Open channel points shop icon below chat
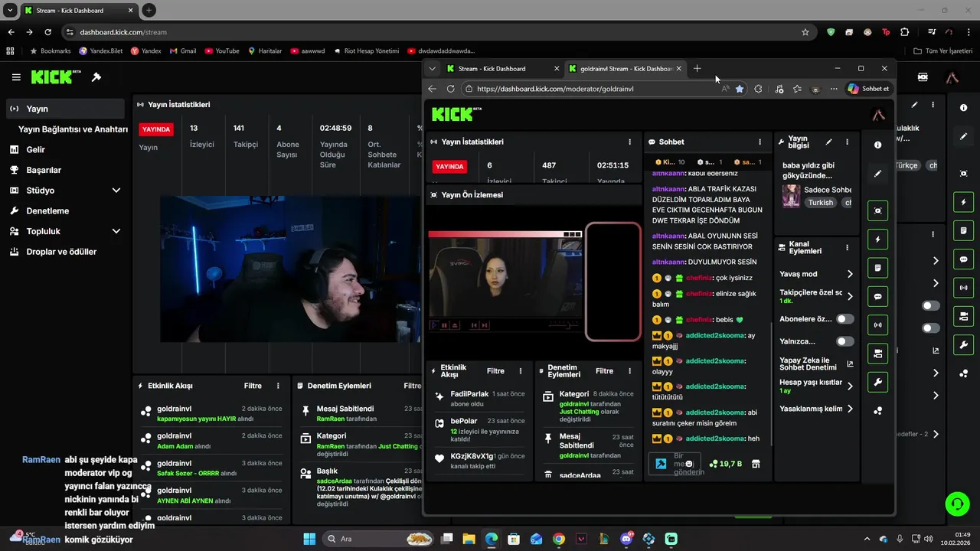This screenshot has width=980, height=551. click(x=756, y=464)
